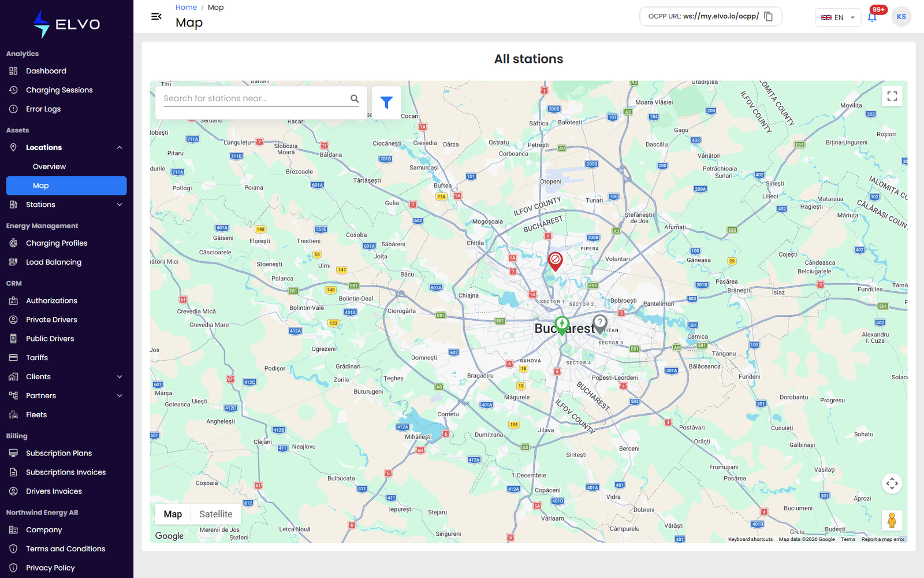Click the Subscription Plans icon

pyautogui.click(x=13, y=453)
